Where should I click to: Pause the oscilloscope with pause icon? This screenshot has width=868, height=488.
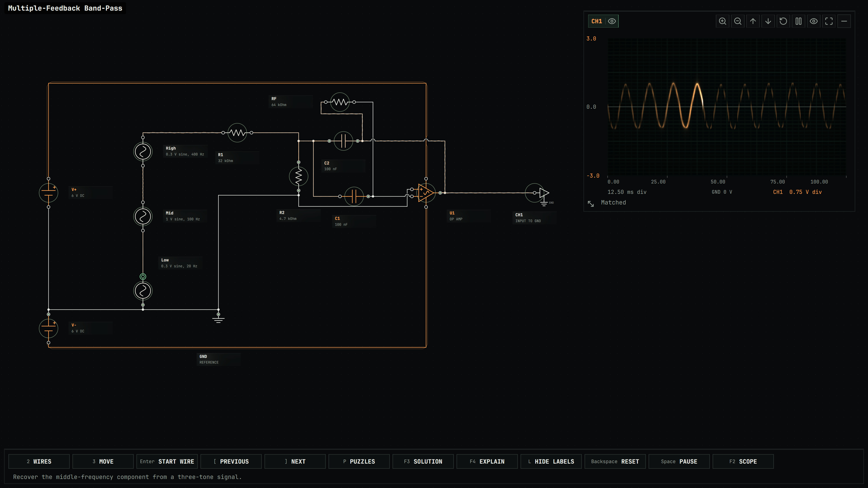(x=799, y=21)
